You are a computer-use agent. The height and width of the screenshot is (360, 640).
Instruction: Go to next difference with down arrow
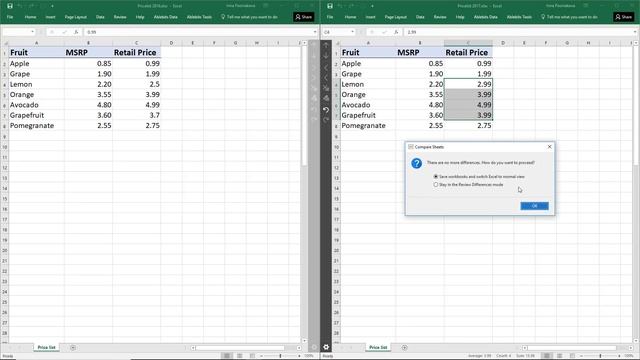(x=326, y=56)
